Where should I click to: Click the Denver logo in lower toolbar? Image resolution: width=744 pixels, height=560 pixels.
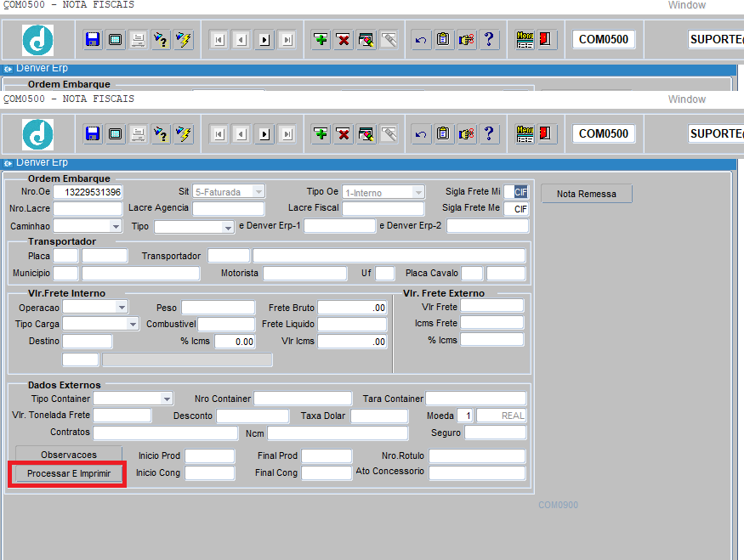(38, 134)
